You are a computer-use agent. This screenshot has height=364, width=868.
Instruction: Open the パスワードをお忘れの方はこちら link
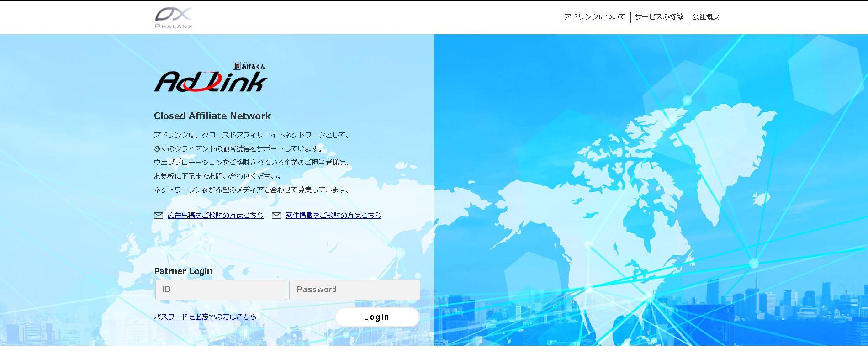coord(205,317)
